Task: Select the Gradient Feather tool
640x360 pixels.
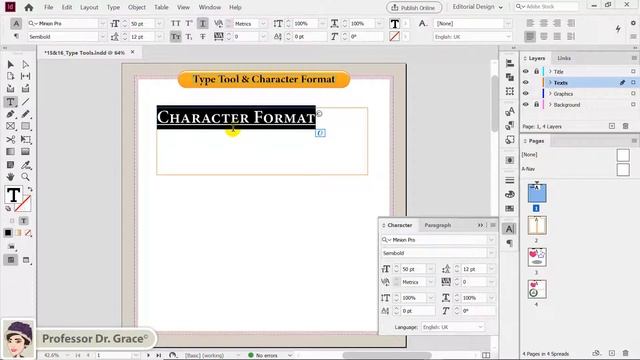Action: (25, 152)
